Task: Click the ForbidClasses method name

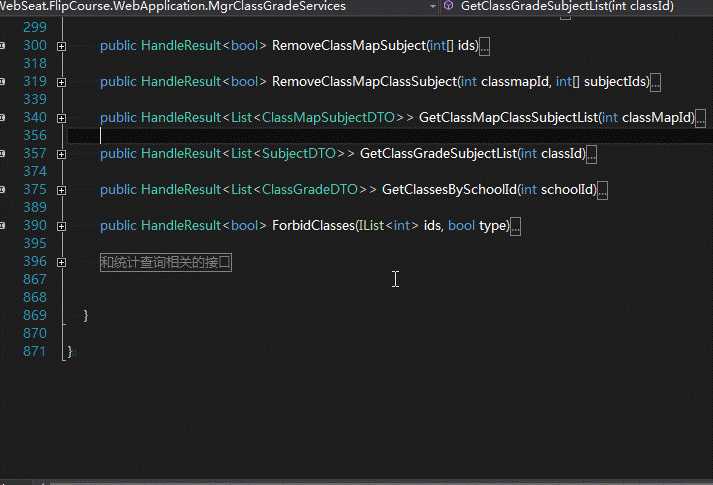Action: tap(313, 225)
